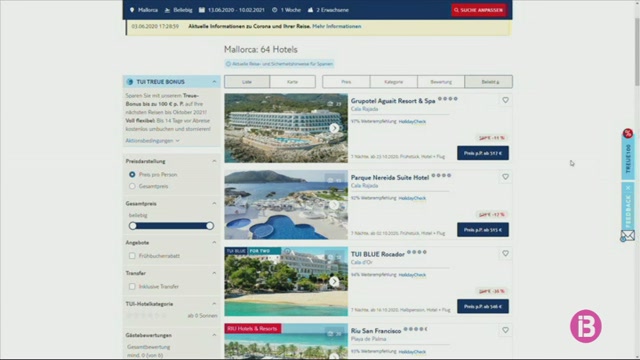
Task: Click right handle of Gesamtpreis slider
Action: point(210,226)
